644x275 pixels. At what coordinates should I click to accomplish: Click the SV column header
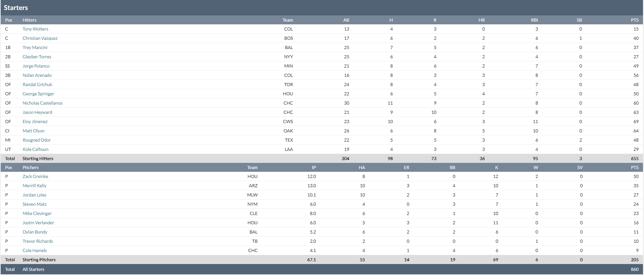[x=580, y=168]
